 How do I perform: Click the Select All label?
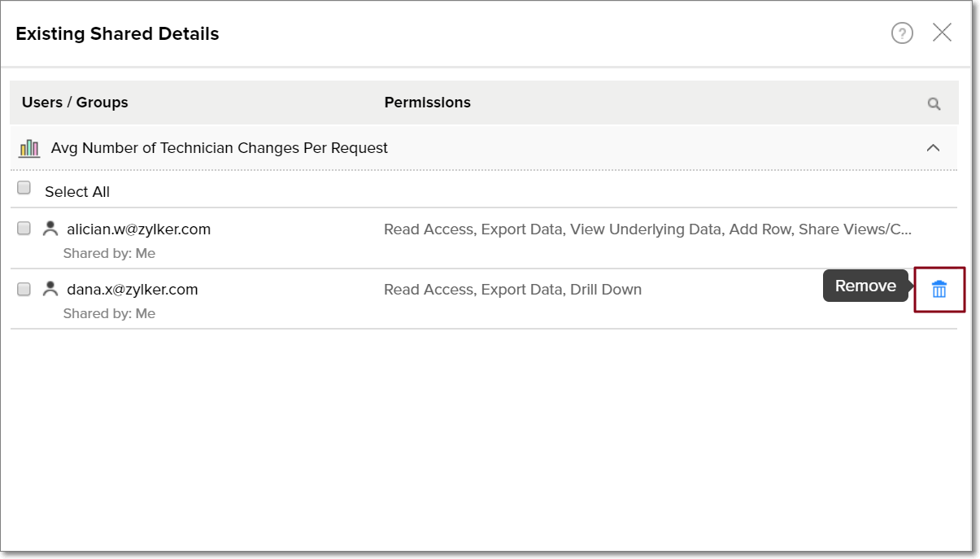pyautogui.click(x=77, y=192)
